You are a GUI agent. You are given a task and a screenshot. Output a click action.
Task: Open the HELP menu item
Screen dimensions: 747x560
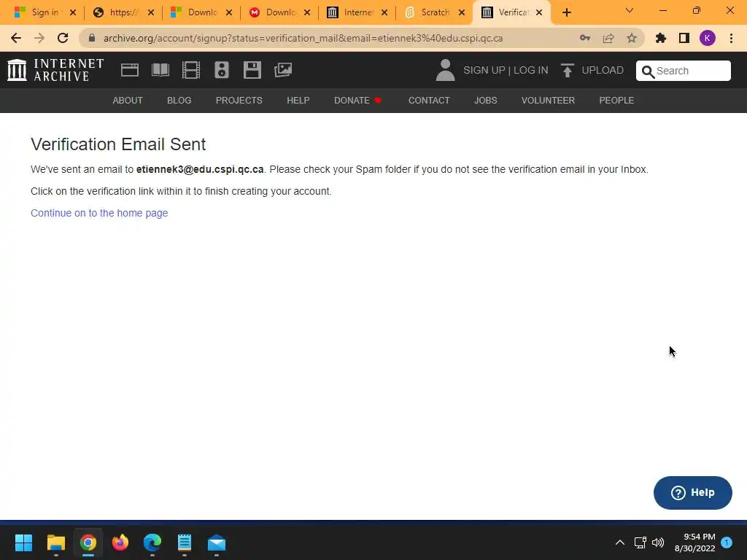pyautogui.click(x=298, y=101)
